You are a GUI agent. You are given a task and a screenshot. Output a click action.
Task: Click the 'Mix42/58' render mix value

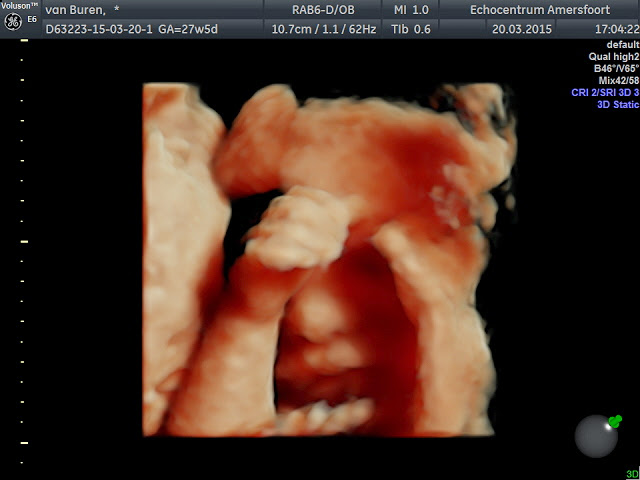619,80
